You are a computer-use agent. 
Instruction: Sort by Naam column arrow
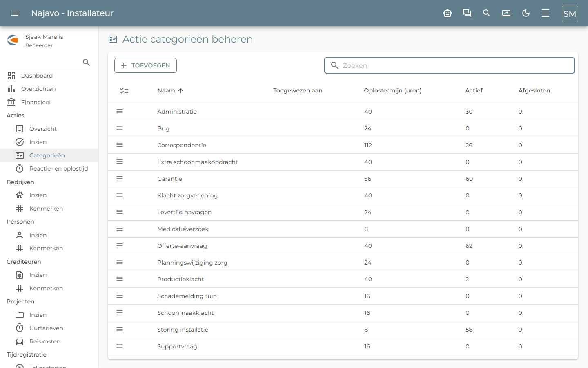180,91
